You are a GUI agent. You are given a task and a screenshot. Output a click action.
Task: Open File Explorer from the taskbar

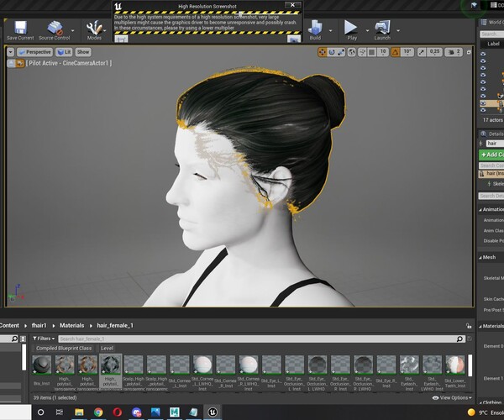(x=79, y=412)
